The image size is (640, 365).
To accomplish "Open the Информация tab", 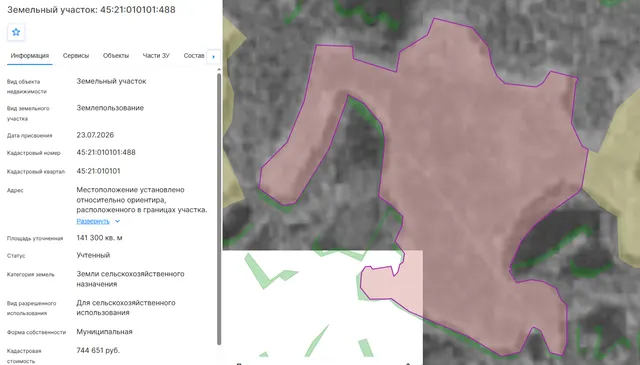I will [x=30, y=56].
